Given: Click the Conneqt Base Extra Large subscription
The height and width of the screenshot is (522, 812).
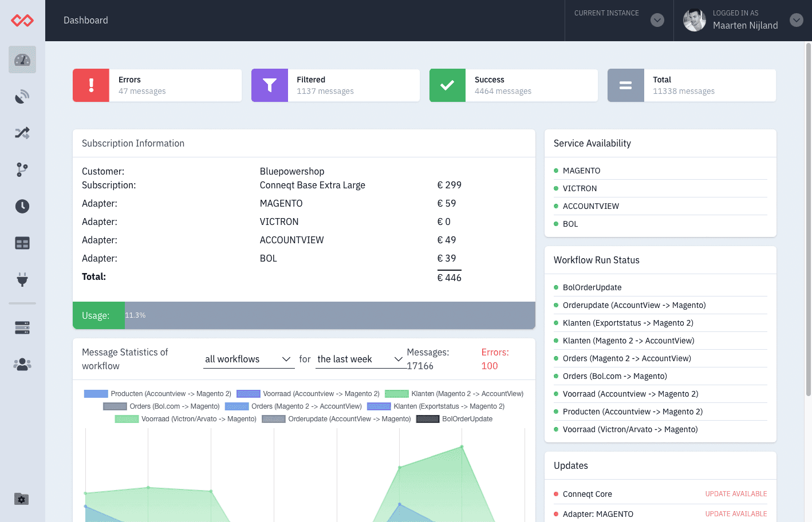Looking at the screenshot, I should pyautogui.click(x=313, y=185).
